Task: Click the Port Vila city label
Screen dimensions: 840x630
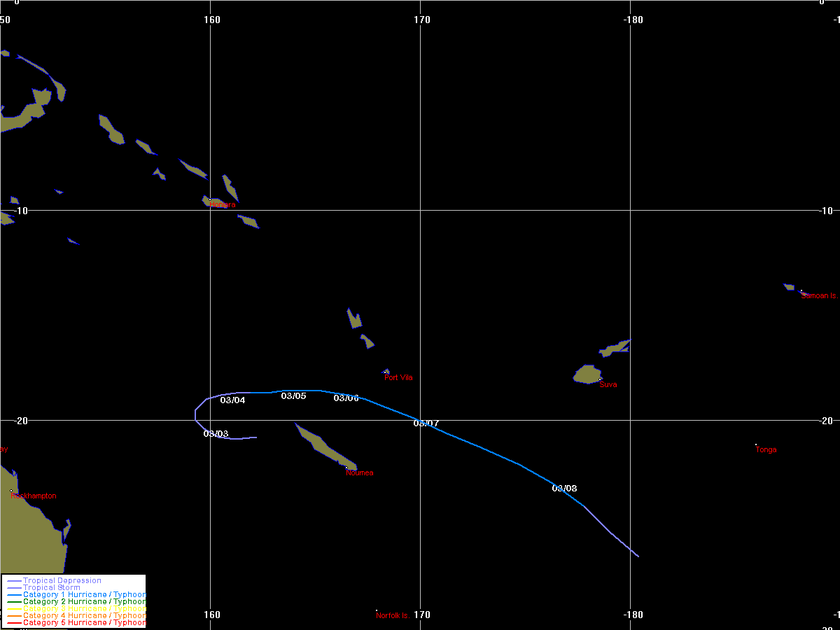Action: point(398,378)
